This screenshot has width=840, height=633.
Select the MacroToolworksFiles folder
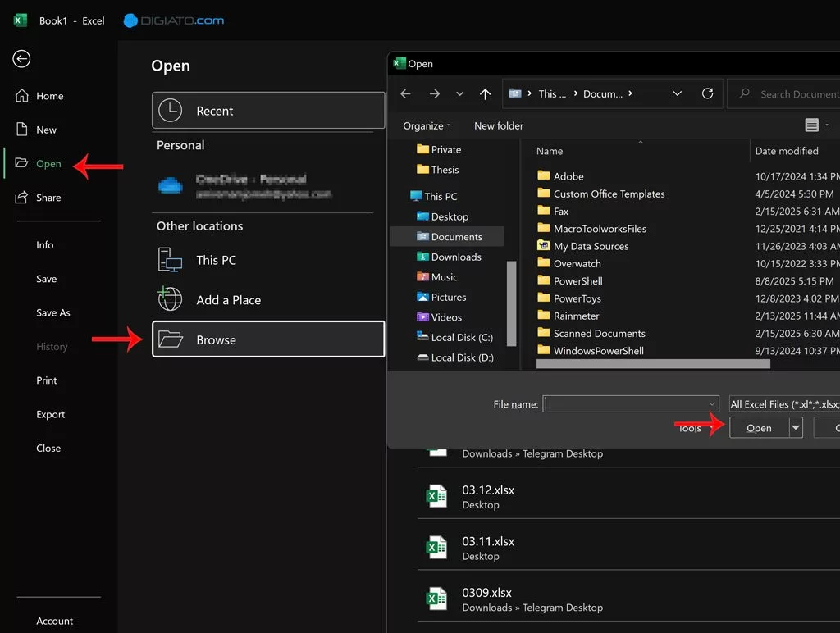[592, 229]
